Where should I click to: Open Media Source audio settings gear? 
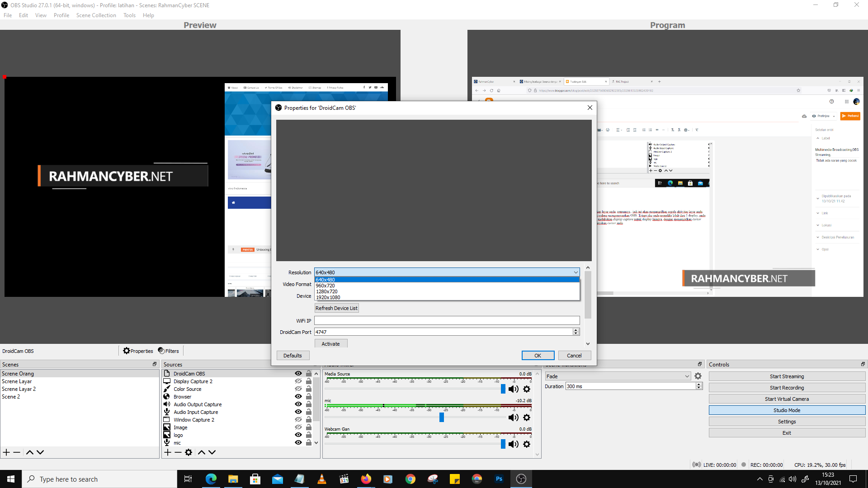(527, 389)
